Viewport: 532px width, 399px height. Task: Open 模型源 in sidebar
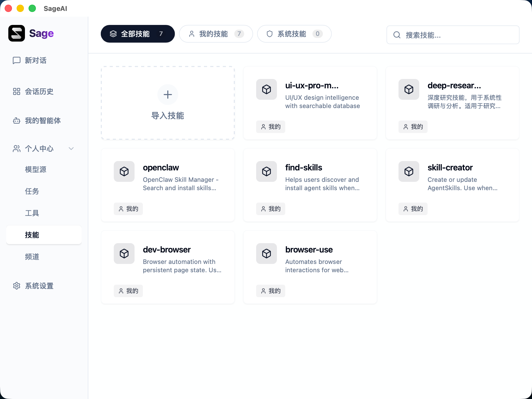pos(36,169)
